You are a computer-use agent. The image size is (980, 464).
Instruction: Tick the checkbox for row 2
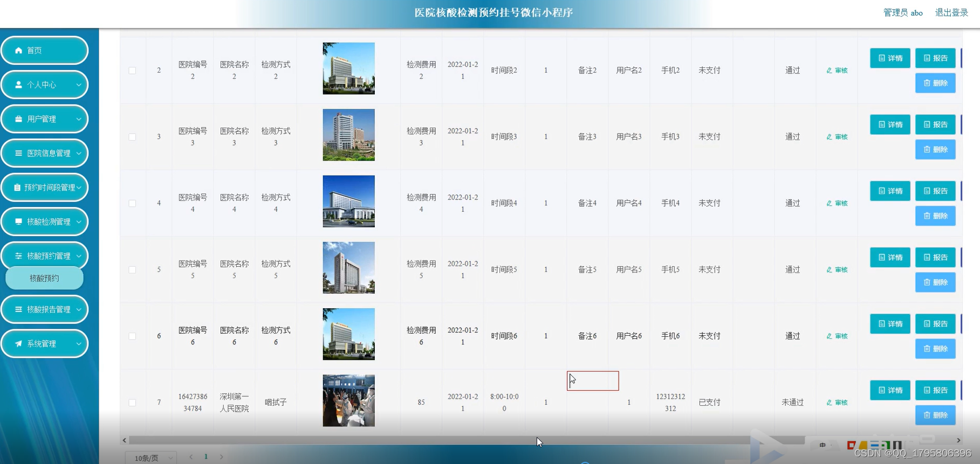click(132, 71)
